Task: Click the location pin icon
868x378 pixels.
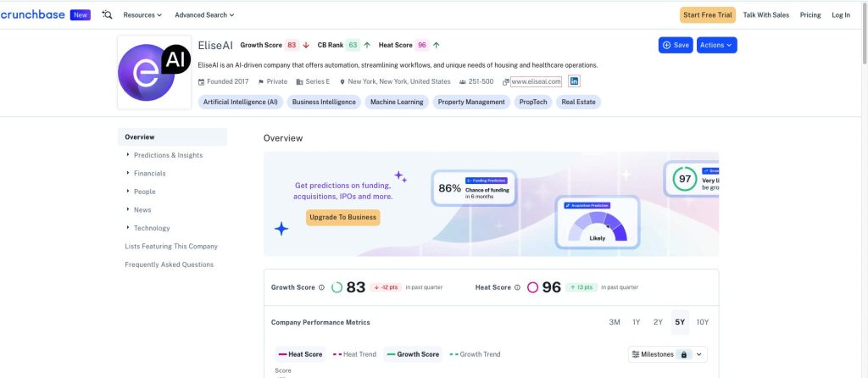Action: [x=342, y=82]
